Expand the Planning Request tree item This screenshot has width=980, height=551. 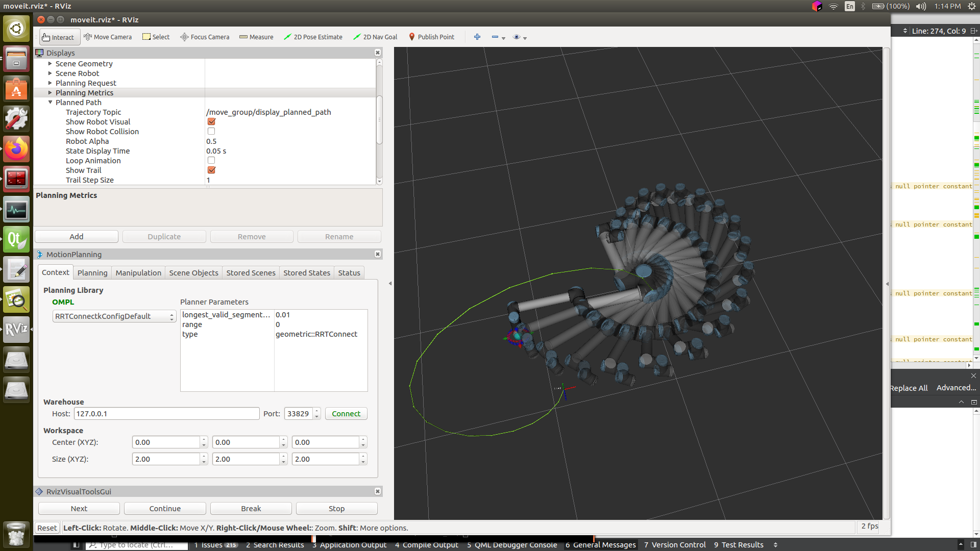50,83
